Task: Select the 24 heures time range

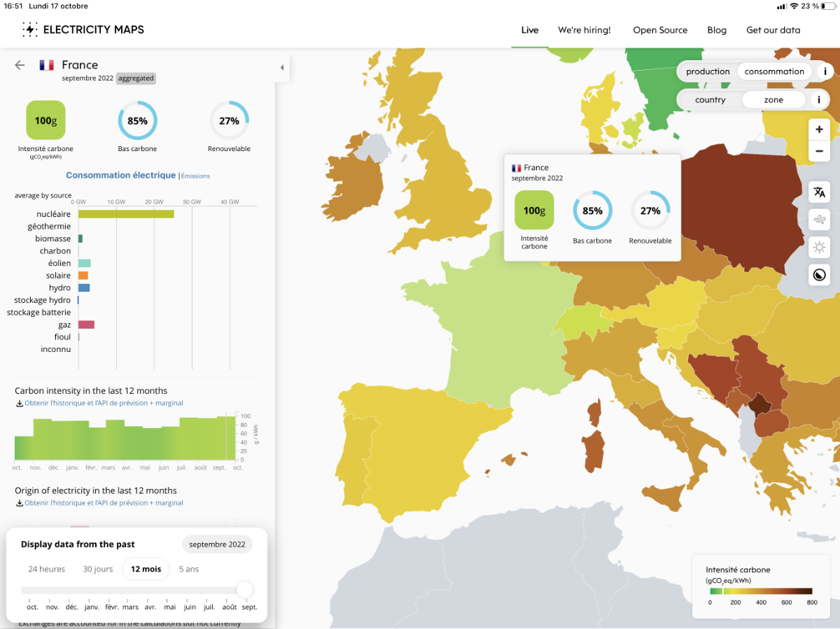Action: (47, 569)
